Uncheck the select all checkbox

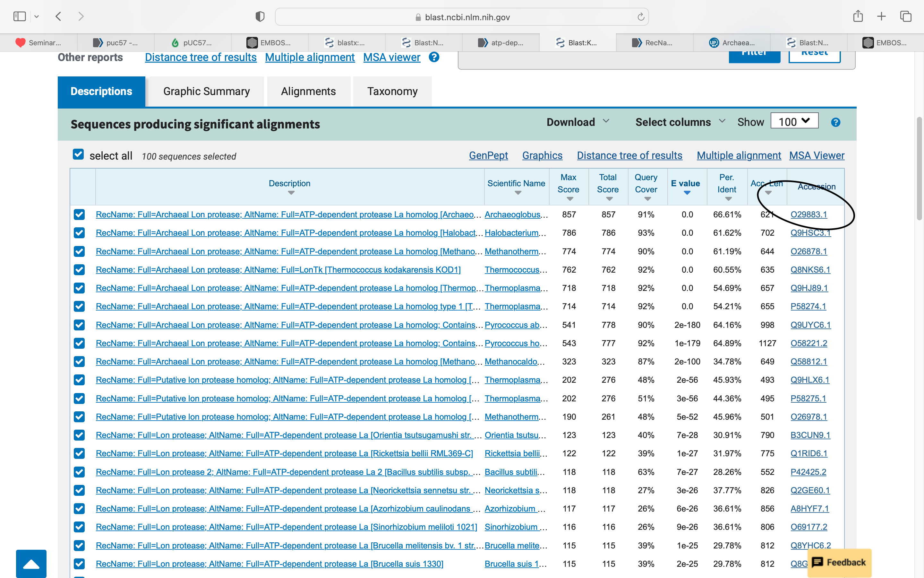click(x=78, y=154)
